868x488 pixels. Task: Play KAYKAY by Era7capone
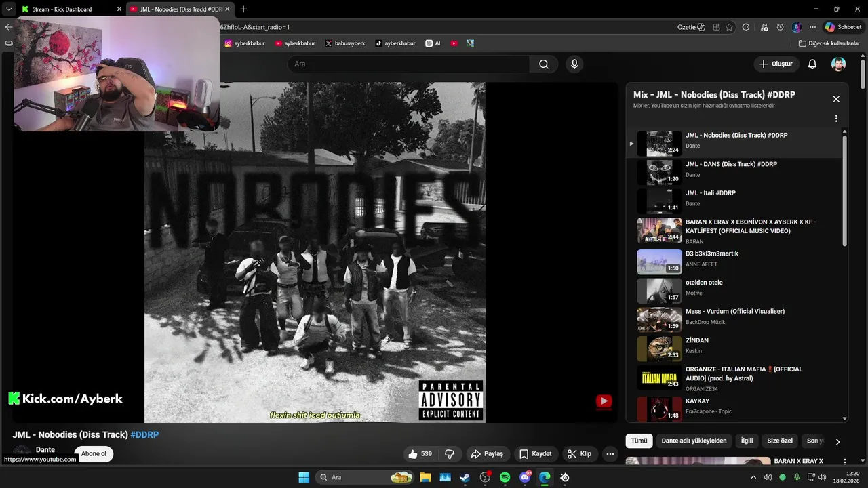point(735,409)
